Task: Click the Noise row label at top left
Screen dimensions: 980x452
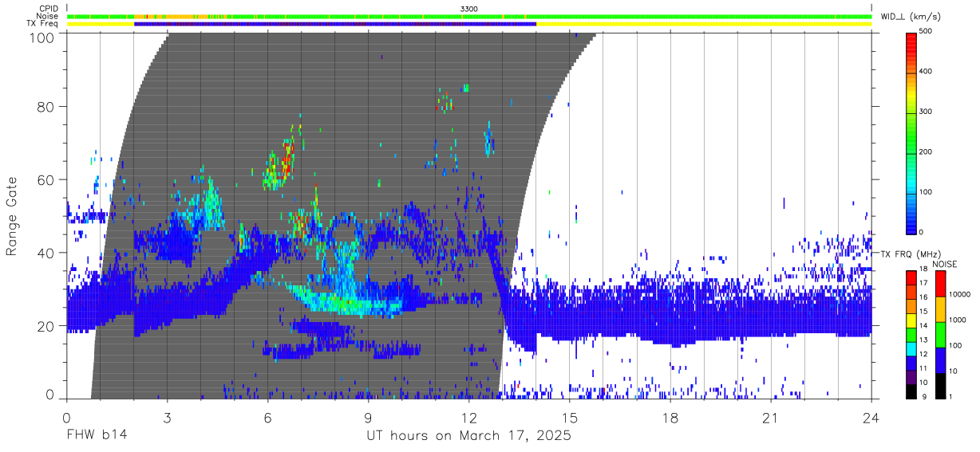Action: point(48,16)
